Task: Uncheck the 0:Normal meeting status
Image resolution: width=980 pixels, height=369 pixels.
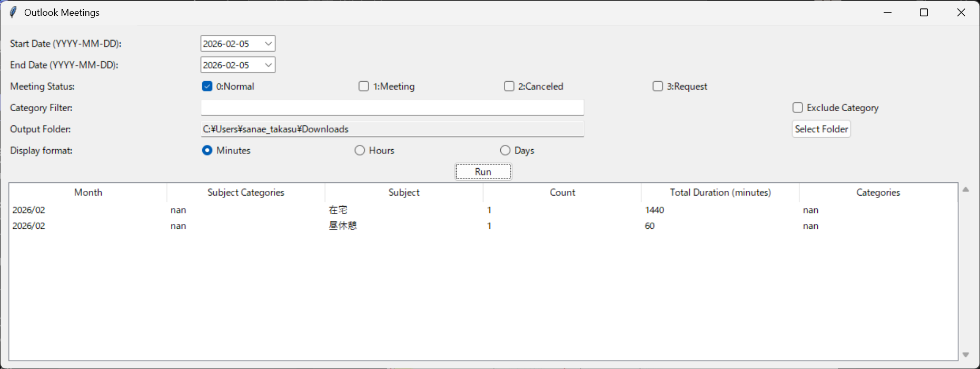Action: [207, 86]
